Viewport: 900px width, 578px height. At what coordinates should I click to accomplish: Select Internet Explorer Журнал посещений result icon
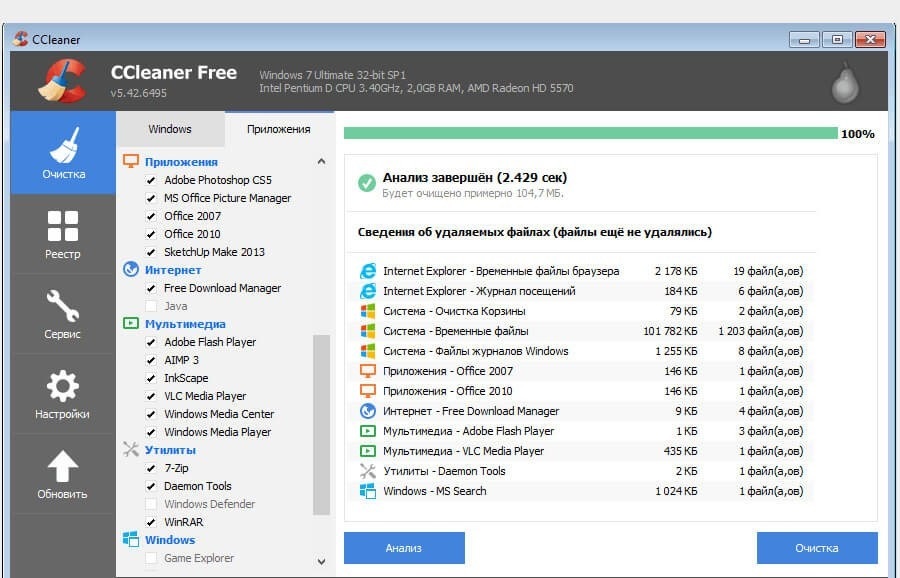(367, 291)
